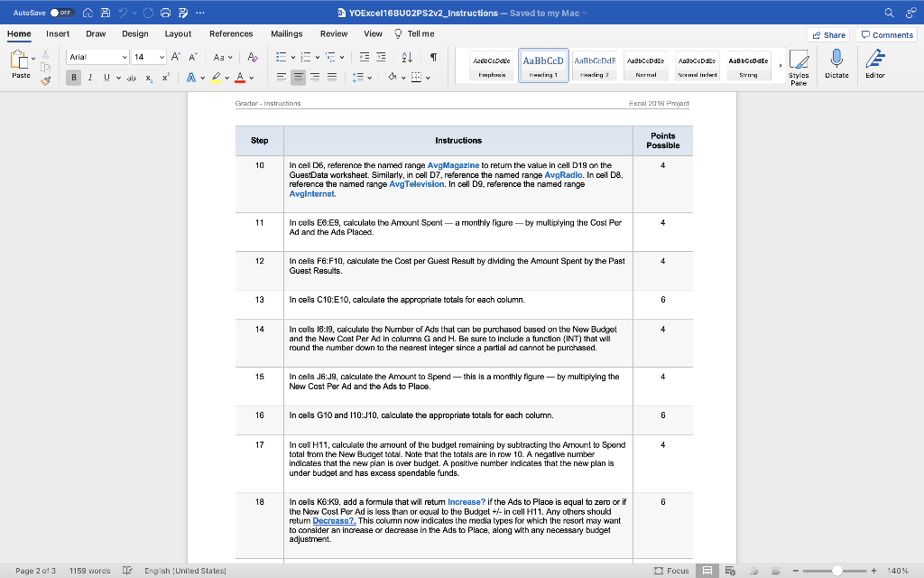Adjust the zoom slider

[836, 571]
